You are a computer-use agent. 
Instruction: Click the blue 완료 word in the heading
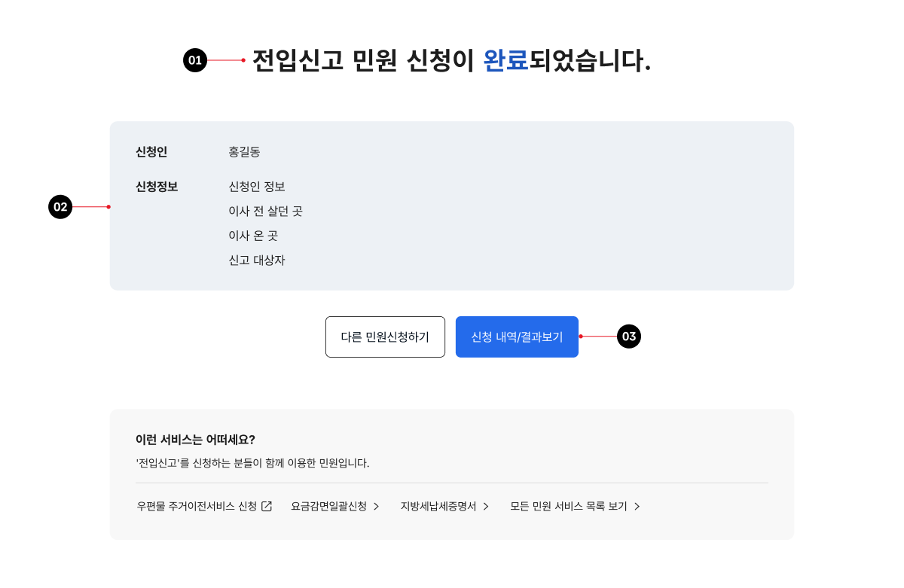click(505, 61)
